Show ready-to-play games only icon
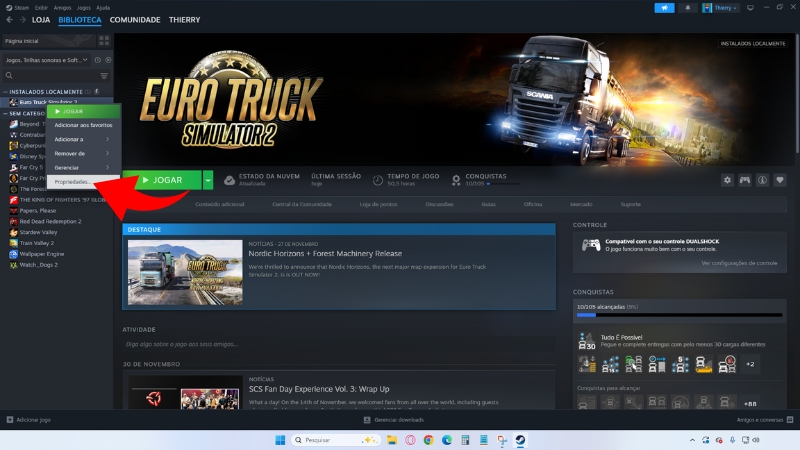Screen dimensions: 800x450 (x=108, y=60)
